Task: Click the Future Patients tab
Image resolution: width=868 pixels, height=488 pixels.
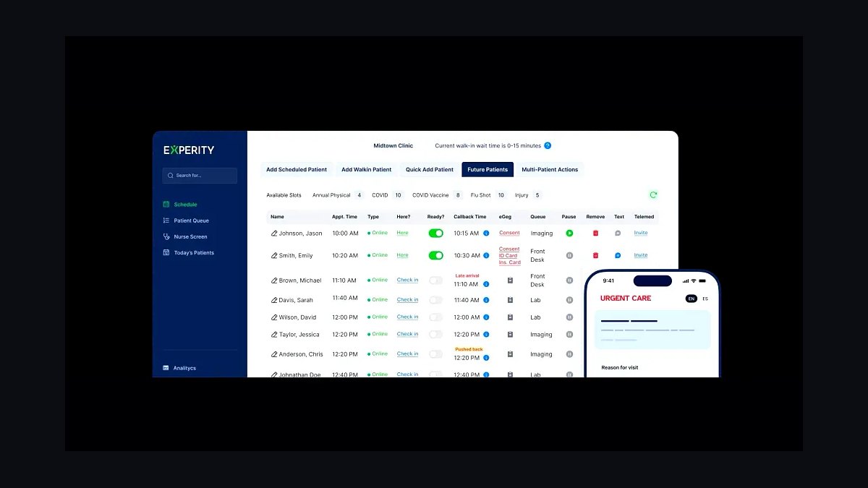Action: [x=488, y=170]
